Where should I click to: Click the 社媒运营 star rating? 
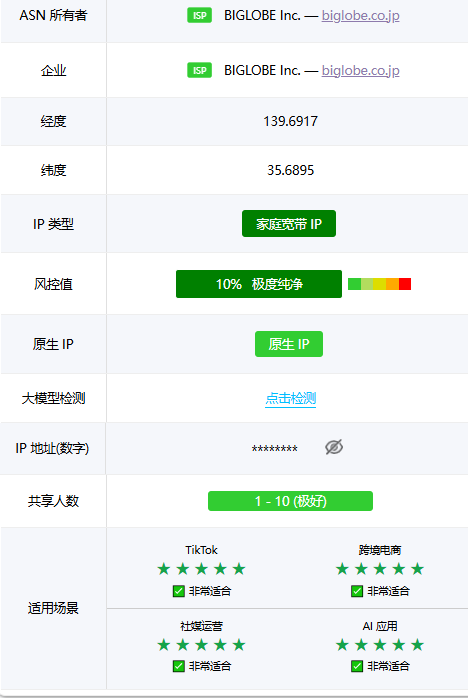201,645
